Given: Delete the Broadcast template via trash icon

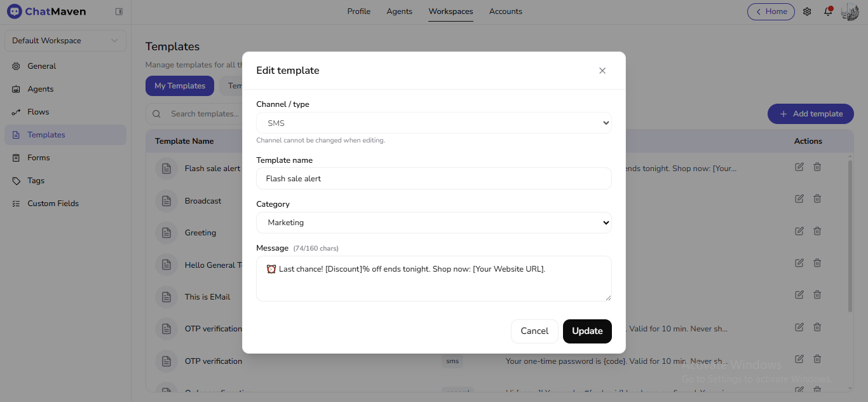Looking at the screenshot, I should 817,198.
